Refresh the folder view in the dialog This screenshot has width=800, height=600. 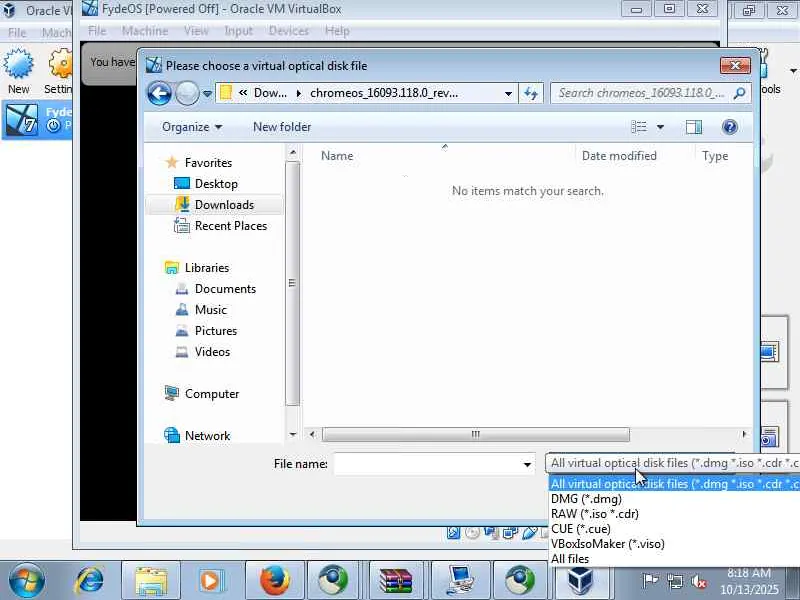[x=531, y=93]
